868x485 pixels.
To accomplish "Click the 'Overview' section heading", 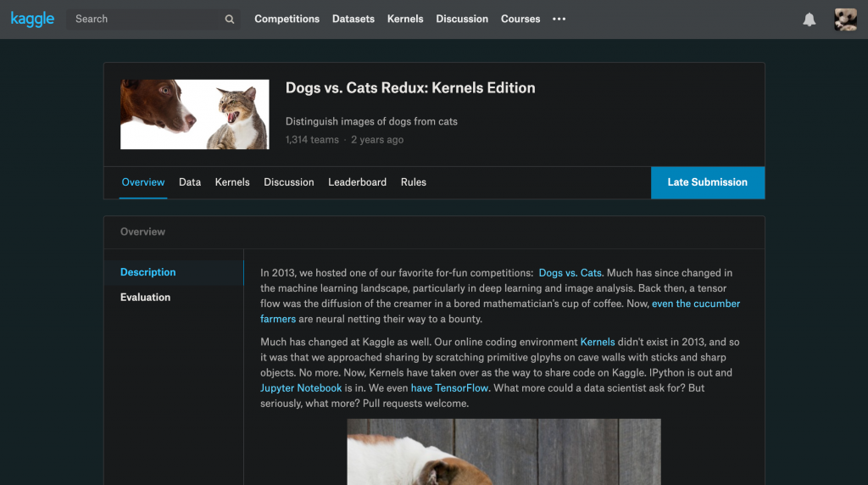I will [142, 232].
